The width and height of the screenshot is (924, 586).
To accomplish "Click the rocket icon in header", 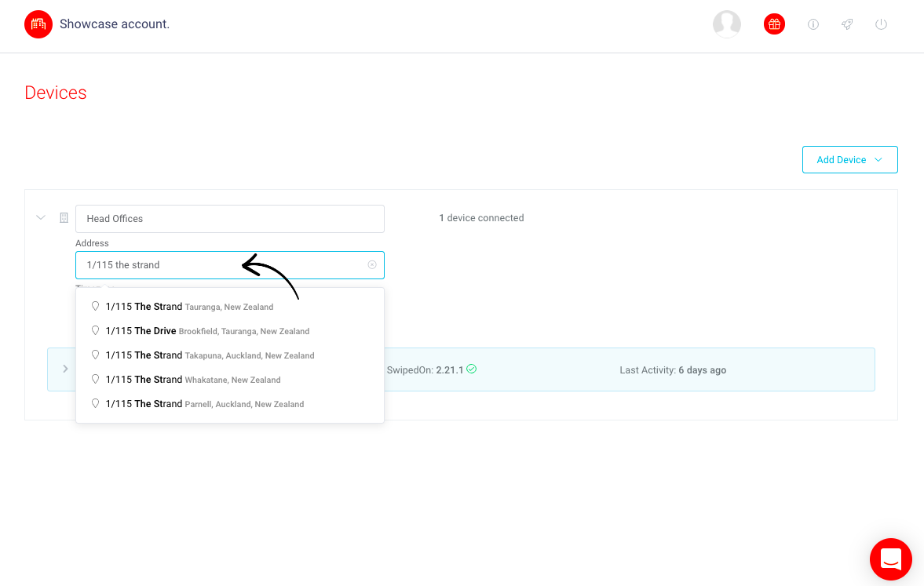I will pyautogui.click(x=847, y=24).
